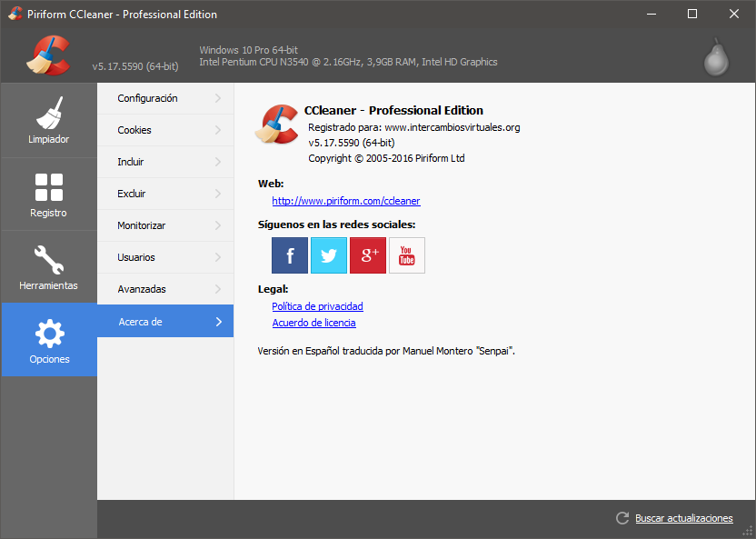The image size is (756, 539).
Task: Minimize the CCleaner window
Action: pos(652,14)
